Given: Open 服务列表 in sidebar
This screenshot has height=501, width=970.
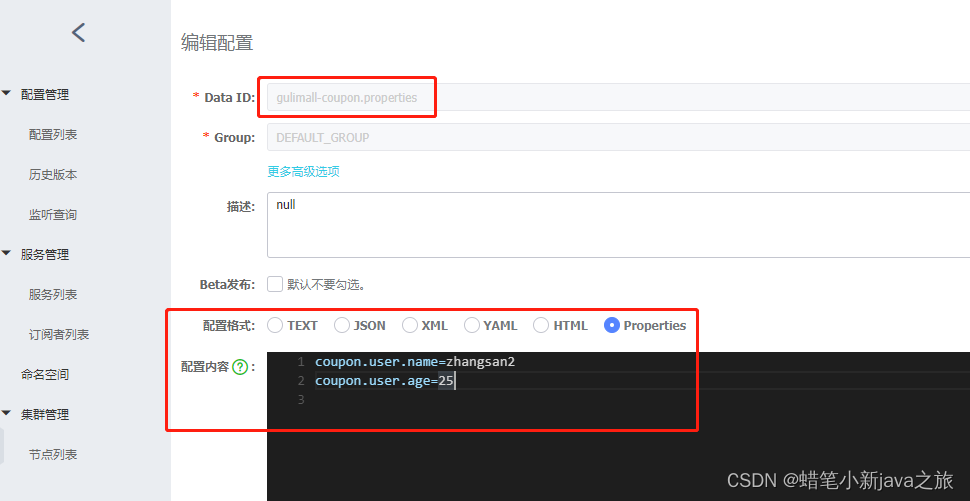Looking at the screenshot, I should coord(53,294).
